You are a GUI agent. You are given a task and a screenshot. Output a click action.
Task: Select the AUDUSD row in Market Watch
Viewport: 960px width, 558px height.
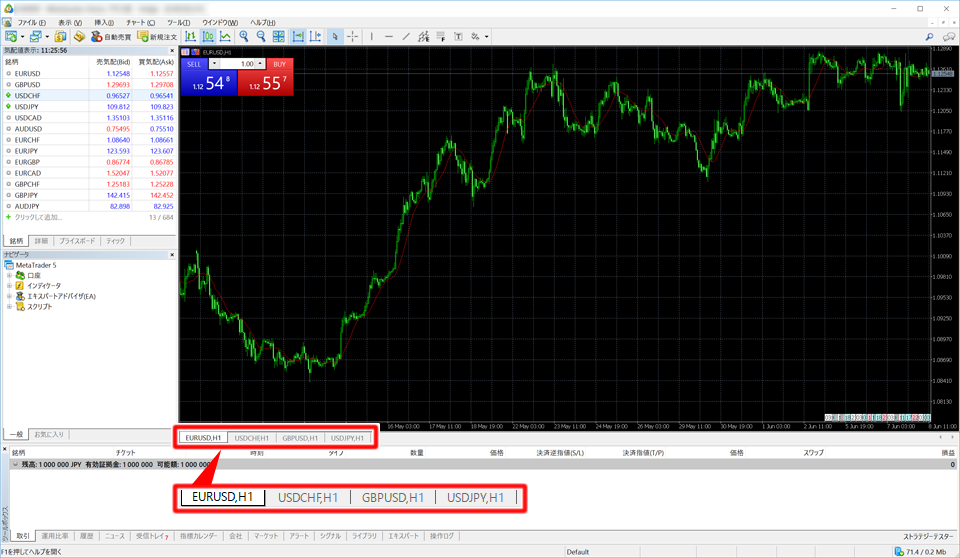(89, 129)
